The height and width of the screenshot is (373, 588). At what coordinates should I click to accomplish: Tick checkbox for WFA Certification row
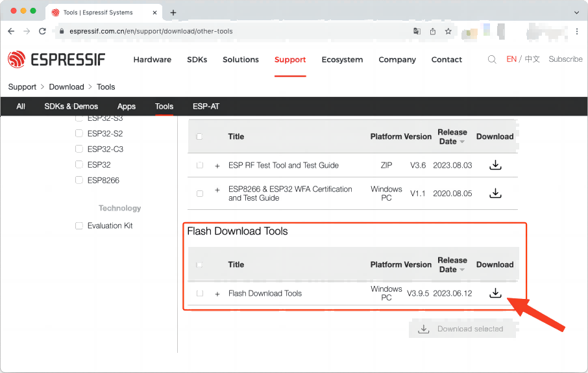(x=200, y=194)
